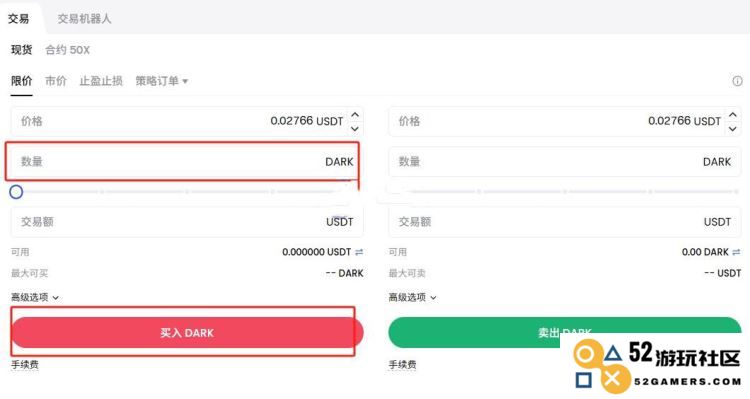Click the 买入 DARK button
Screen dimensions: 750x399
click(187, 332)
